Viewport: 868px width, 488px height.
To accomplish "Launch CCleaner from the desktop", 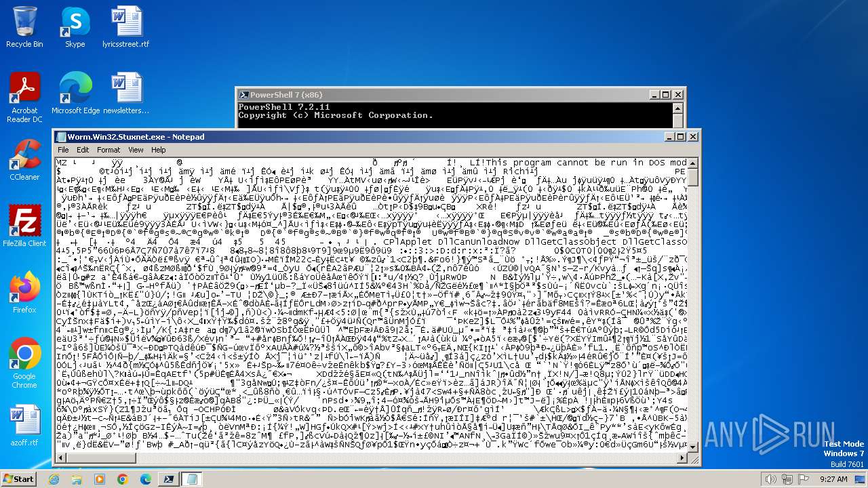I will [24, 160].
